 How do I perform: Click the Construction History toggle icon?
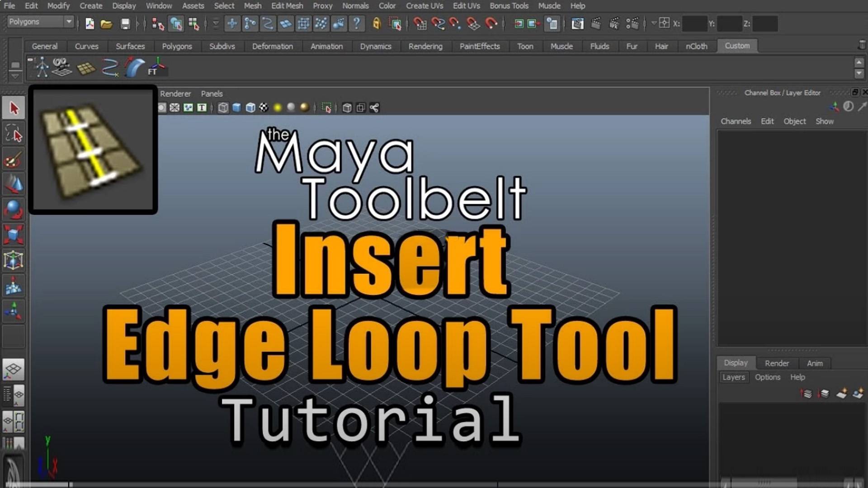(x=552, y=23)
